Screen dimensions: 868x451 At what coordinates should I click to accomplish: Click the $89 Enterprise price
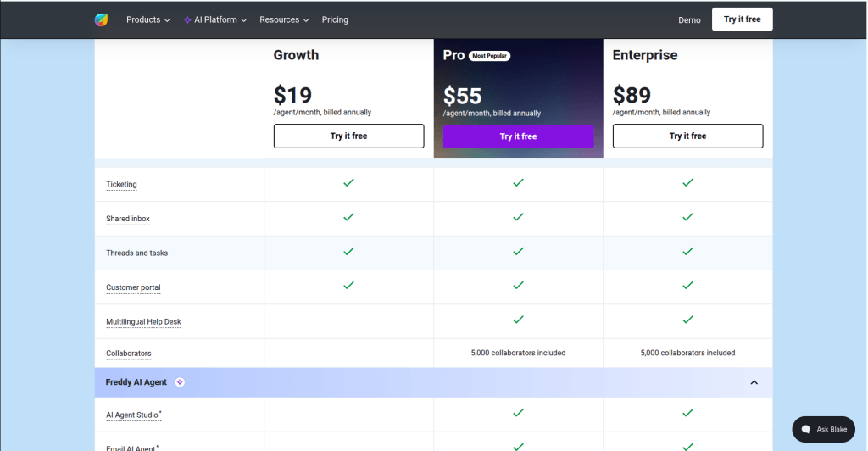click(x=632, y=95)
